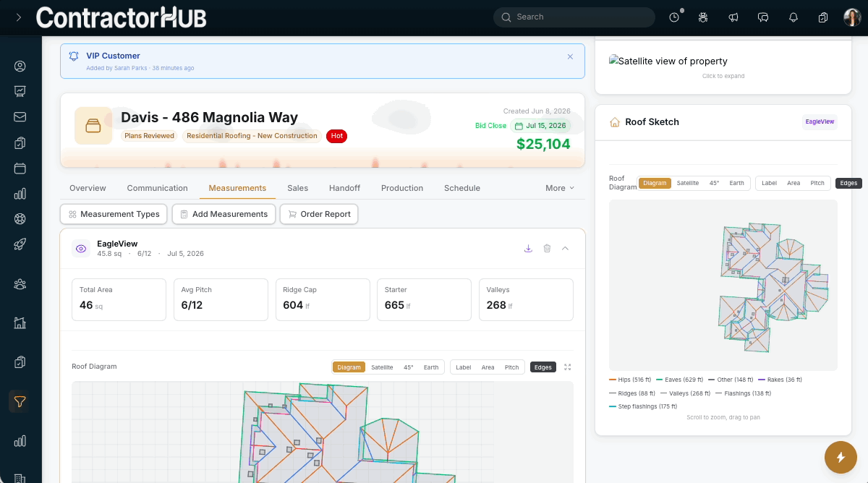Open the megaphone announcements icon

pyautogui.click(x=733, y=17)
